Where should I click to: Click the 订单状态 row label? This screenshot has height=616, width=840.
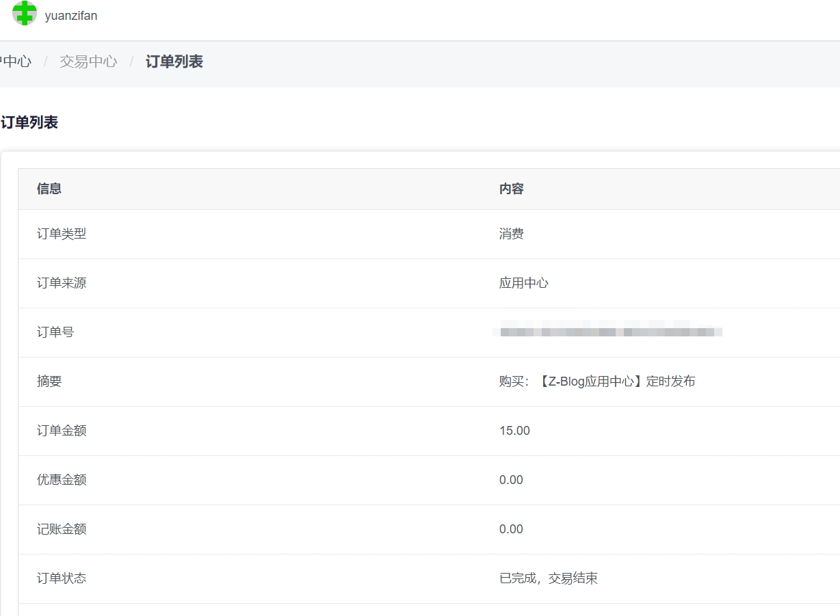(x=62, y=578)
